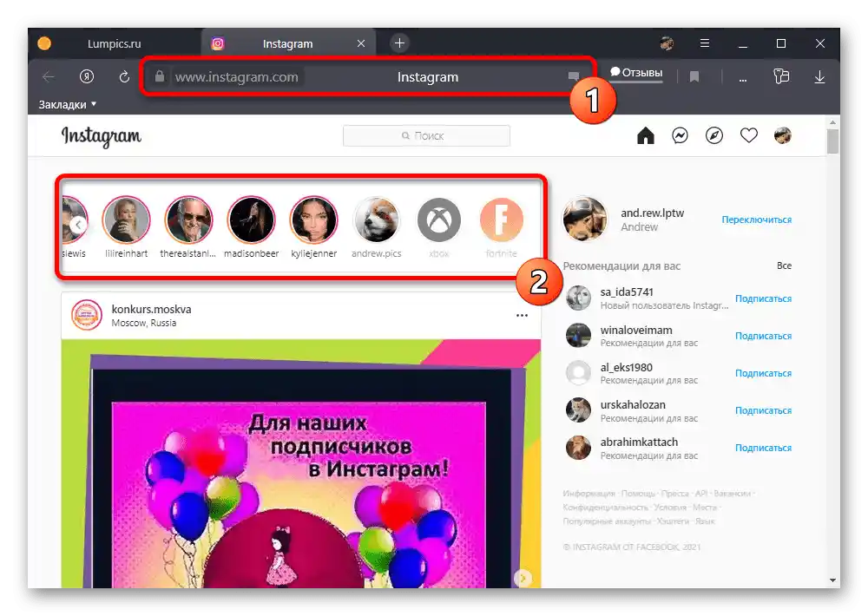Open madisonbeer story
This screenshot has height=616, width=868.
pyautogui.click(x=252, y=220)
